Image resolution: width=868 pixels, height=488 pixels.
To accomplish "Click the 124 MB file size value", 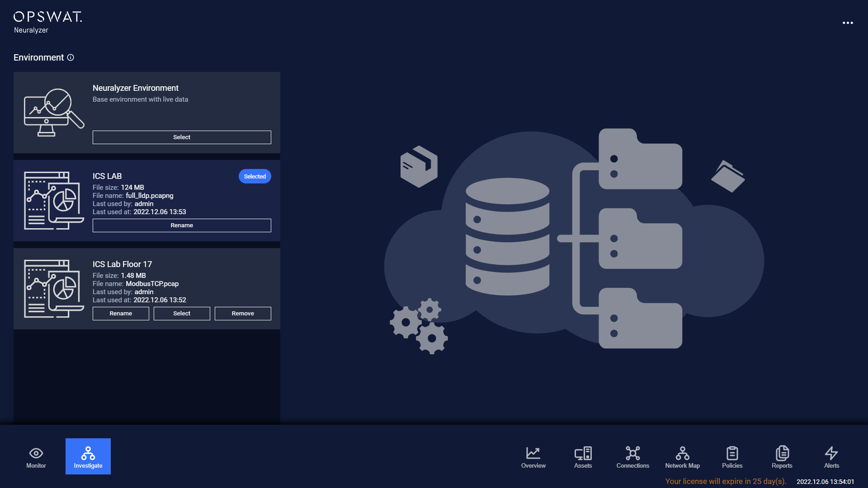I will pyautogui.click(x=132, y=188).
